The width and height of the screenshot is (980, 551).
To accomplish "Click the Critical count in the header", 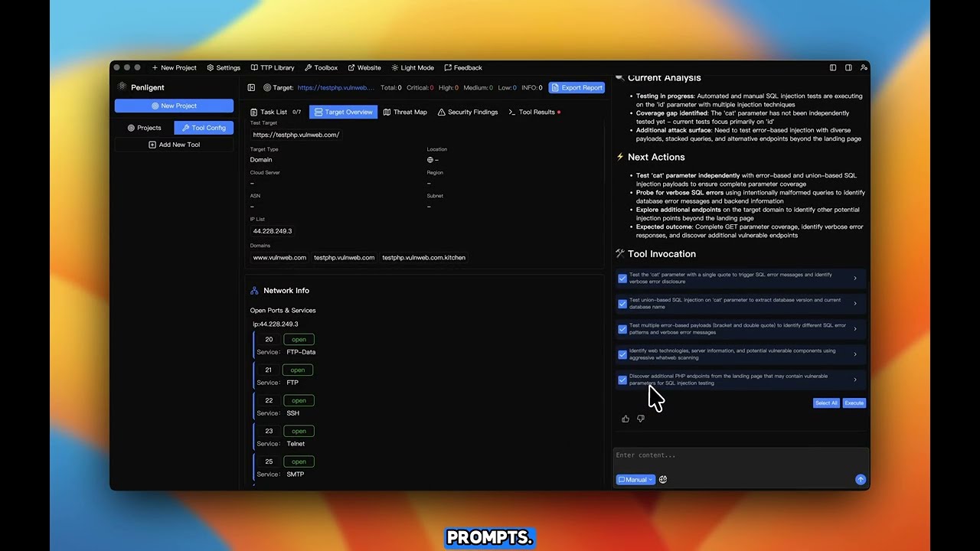I will coord(420,88).
